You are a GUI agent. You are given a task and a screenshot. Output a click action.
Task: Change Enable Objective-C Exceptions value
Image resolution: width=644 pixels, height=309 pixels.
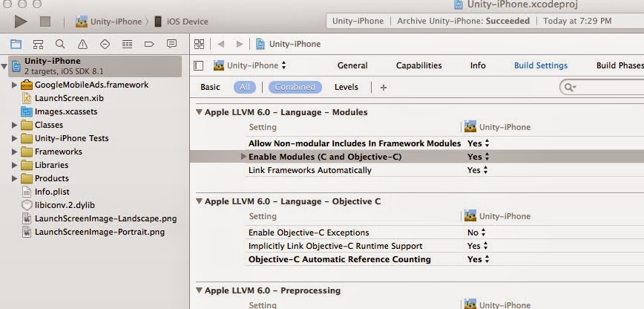coord(476,232)
